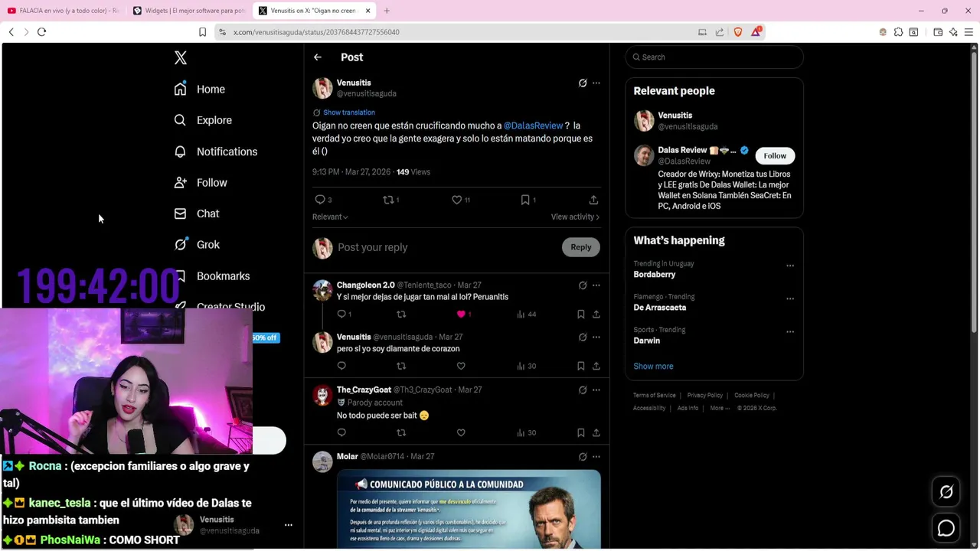The width and height of the screenshot is (980, 551).
Task: Click reply icon on main post
Action: coord(320,200)
